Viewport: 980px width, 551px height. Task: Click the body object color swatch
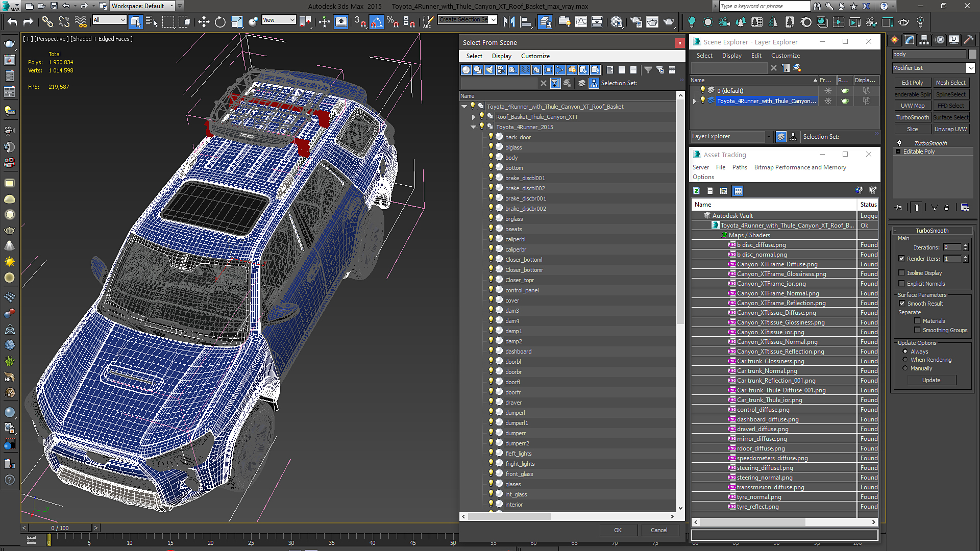[x=972, y=54]
